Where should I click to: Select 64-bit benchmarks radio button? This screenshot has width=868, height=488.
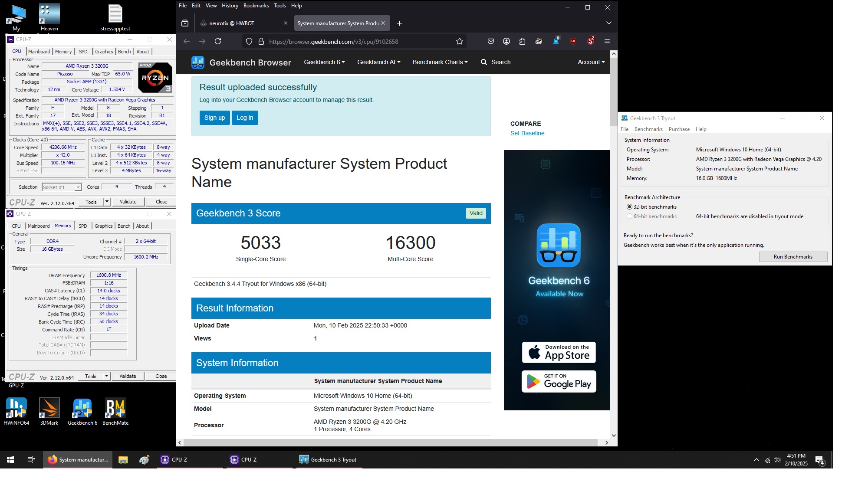coord(629,216)
